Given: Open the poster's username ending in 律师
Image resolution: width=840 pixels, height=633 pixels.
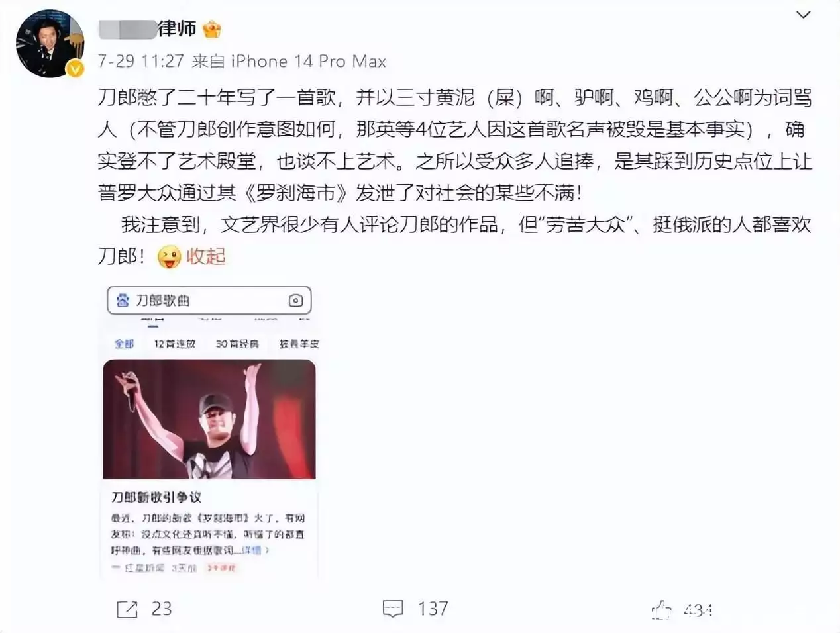Looking at the screenshot, I should (x=148, y=28).
